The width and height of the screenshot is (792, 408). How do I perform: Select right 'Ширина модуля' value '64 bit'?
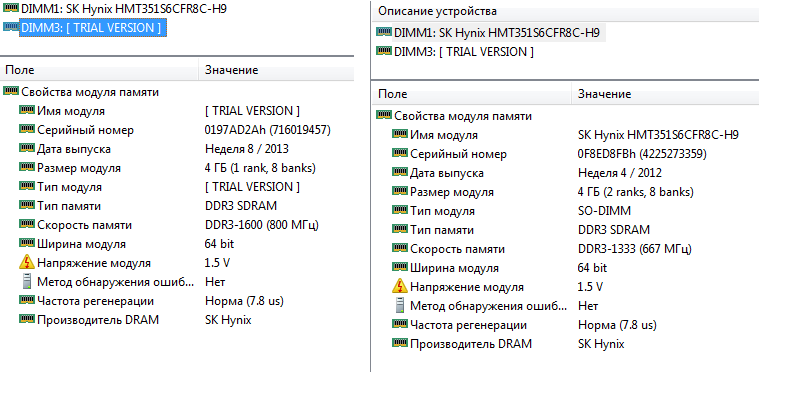(x=592, y=268)
